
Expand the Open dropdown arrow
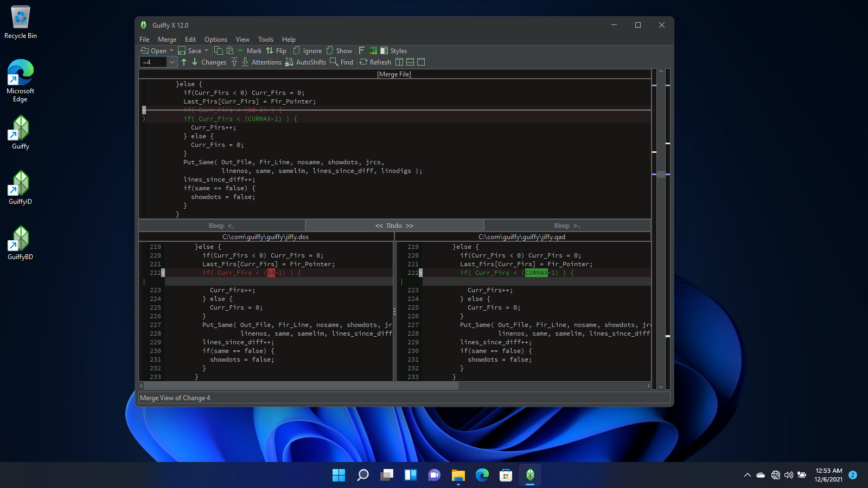click(x=172, y=50)
